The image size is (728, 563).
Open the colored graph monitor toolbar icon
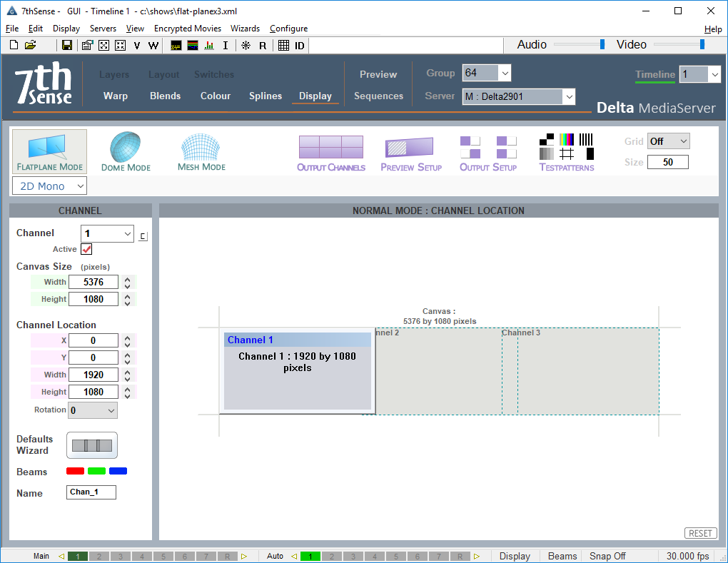point(193,46)
